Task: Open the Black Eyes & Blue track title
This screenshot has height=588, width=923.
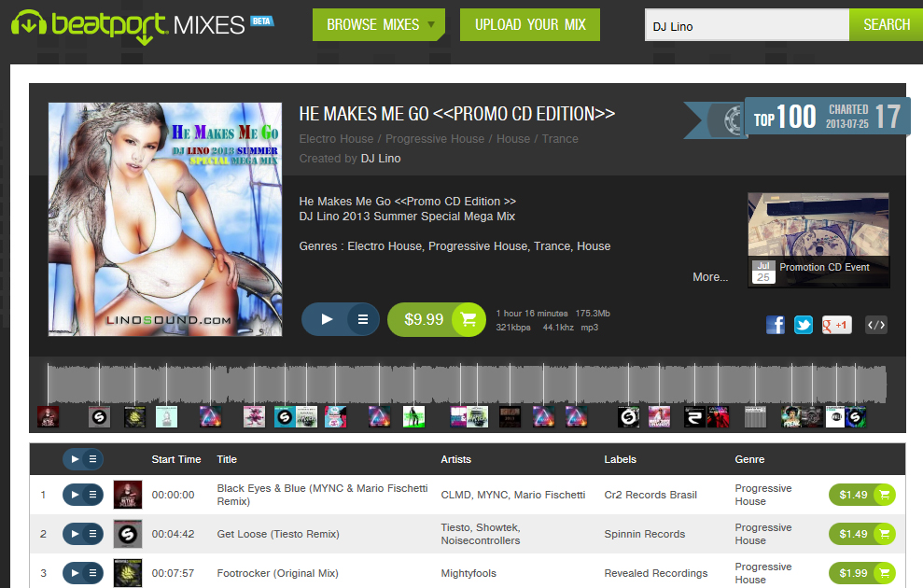Action: [x=322, y=495]
